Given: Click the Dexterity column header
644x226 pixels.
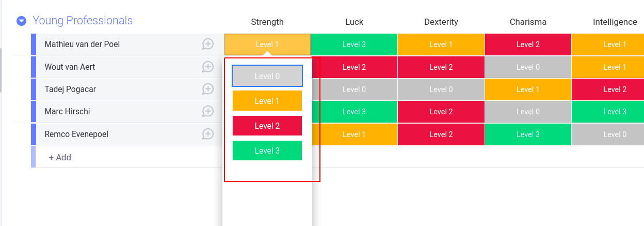Looking at the screenshot, I should (441, 22).
